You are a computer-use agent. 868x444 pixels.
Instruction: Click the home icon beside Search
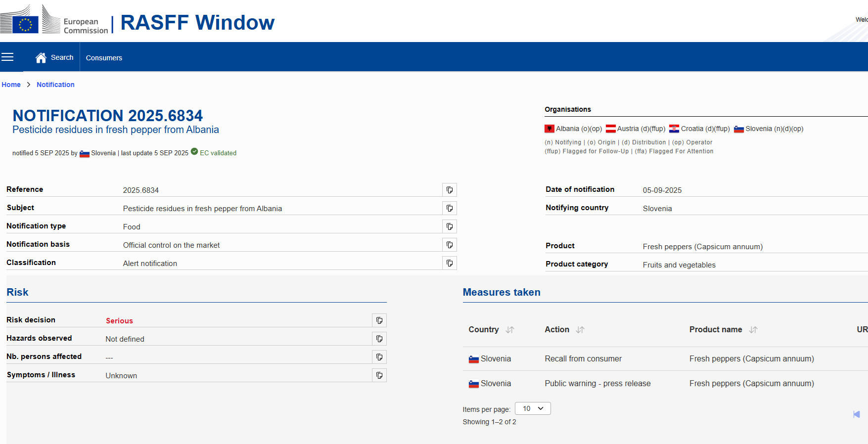click(41, 58)
